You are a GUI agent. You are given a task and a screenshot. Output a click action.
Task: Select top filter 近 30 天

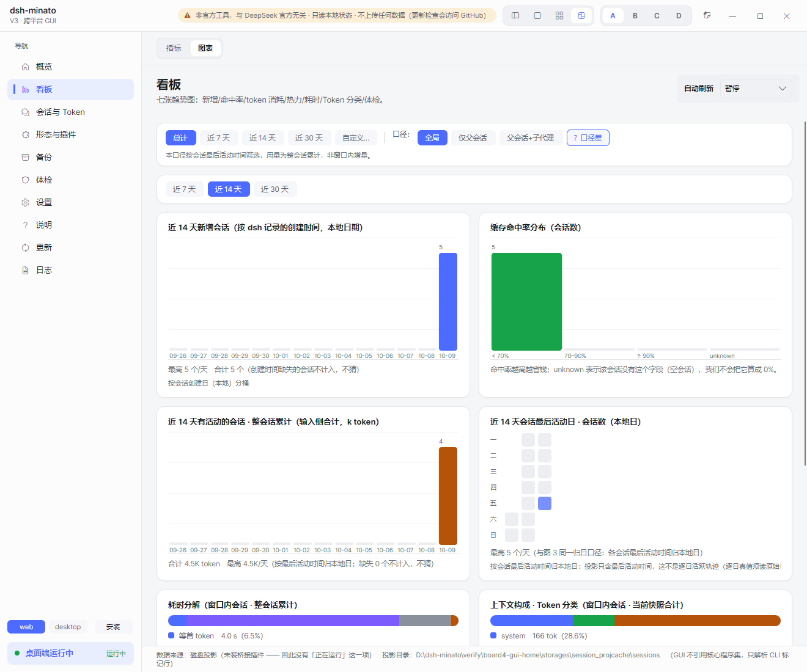tap(309, 138)
